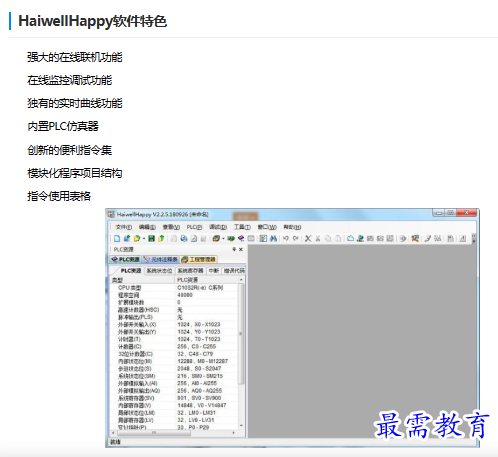
Task: Click the green Save disk icon
Action: point(151,238)
